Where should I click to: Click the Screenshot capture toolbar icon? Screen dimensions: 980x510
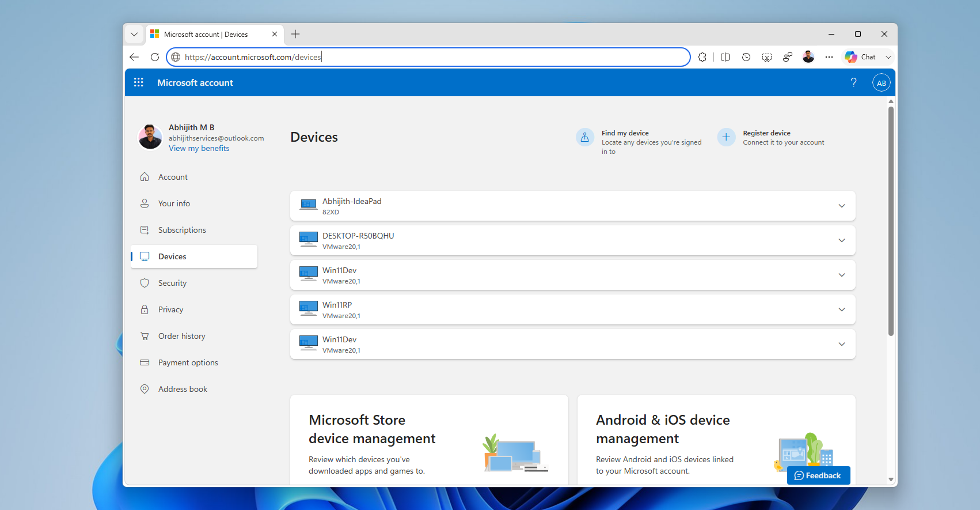766,57
